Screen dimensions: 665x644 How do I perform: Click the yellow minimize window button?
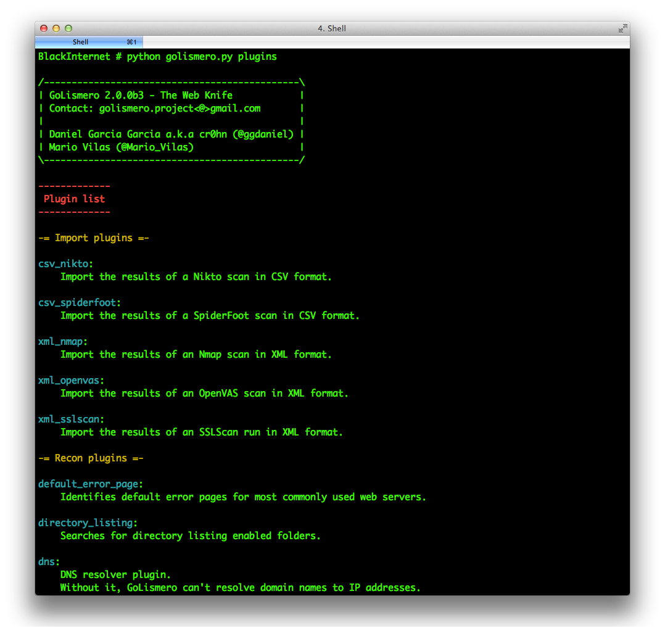pos(56,28)
